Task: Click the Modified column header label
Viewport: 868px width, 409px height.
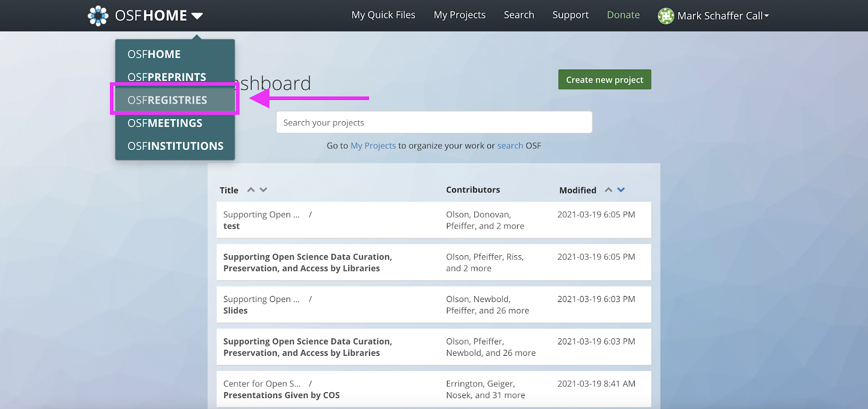Action: pos(578,190)
